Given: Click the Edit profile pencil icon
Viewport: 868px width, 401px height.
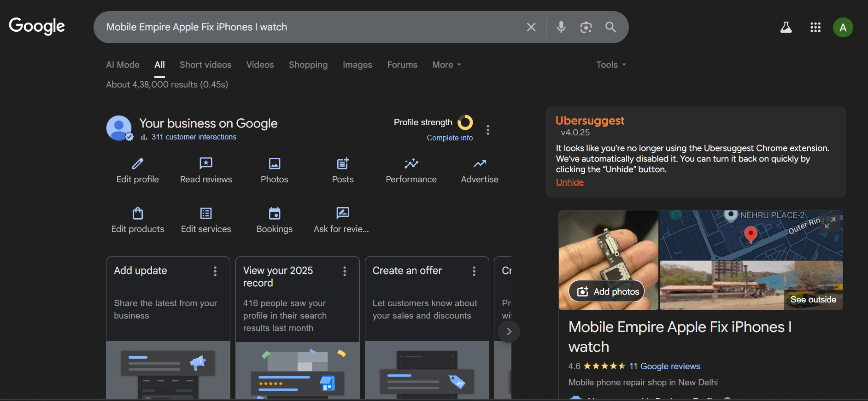Looking at the screenshot, I should (137, 164).
